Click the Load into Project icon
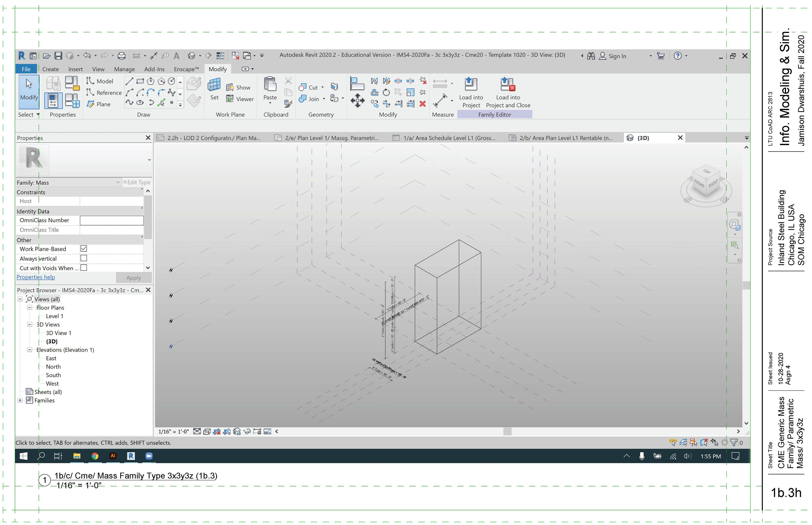Image resolution: width=812 pixels, height=525 pixels. tap(470, 84)
